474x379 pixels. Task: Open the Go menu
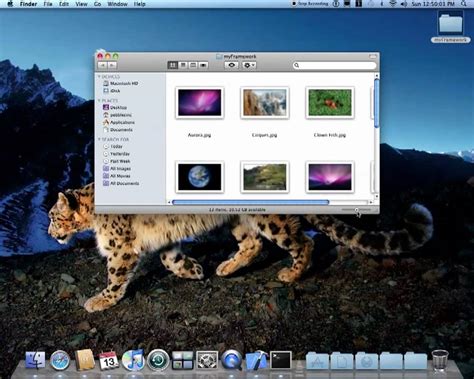(97, 4)
